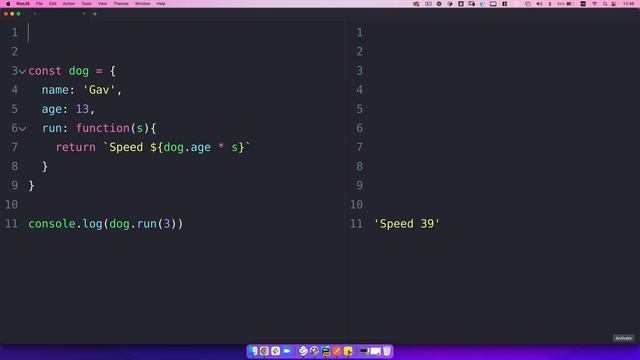Click the Activate button in bottom corner

(623, 338)
